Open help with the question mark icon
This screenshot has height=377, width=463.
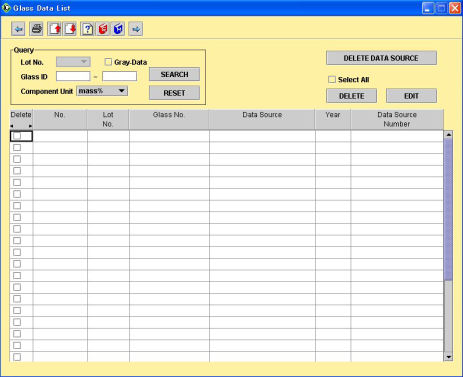(x=87, y=29)
